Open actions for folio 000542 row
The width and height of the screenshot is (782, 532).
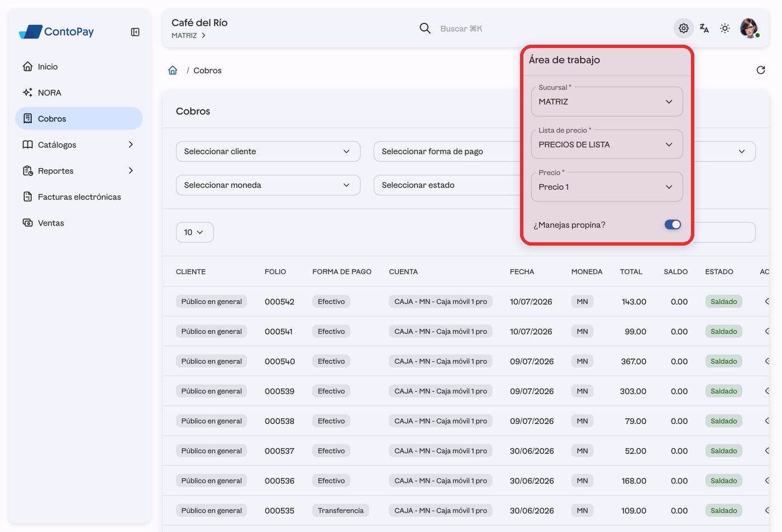pyautogui.click(x=767, y=301)
